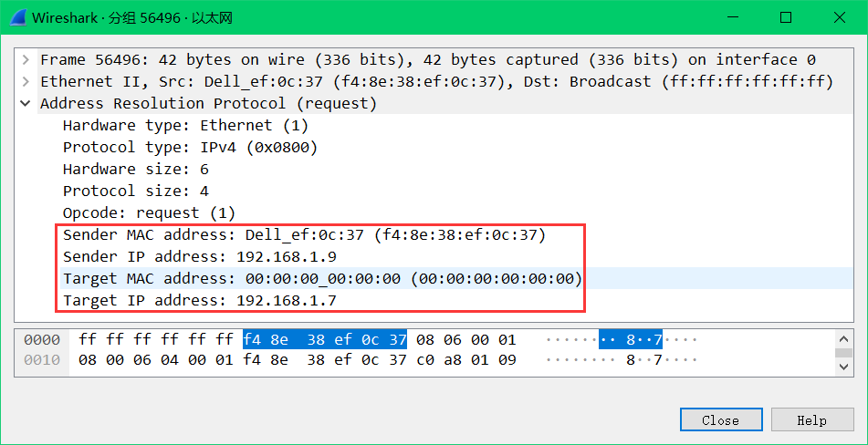Click the highlighted ASCII characters in row 0000

point(631,339)
